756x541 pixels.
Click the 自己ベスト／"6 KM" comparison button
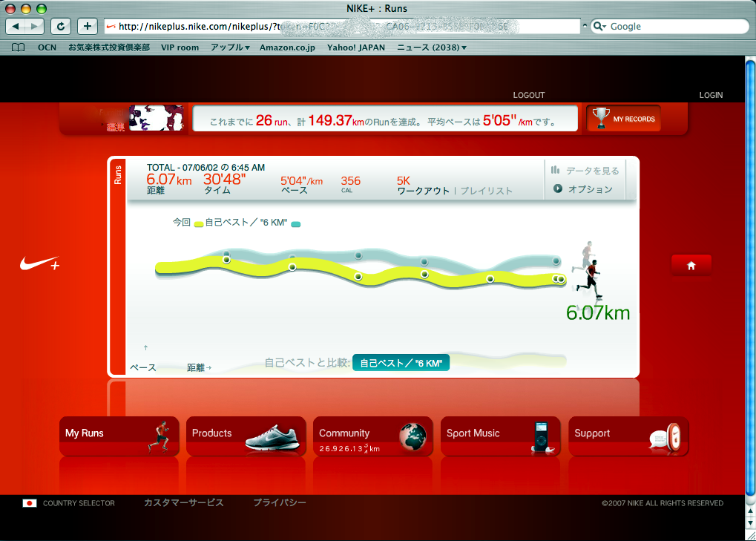(401, 363)
